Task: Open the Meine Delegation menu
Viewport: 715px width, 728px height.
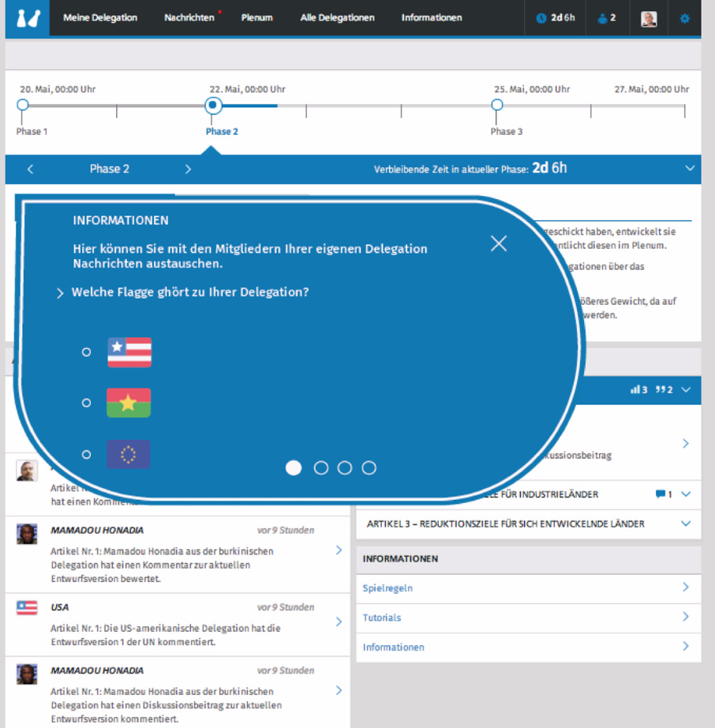Action: (100, 18)
